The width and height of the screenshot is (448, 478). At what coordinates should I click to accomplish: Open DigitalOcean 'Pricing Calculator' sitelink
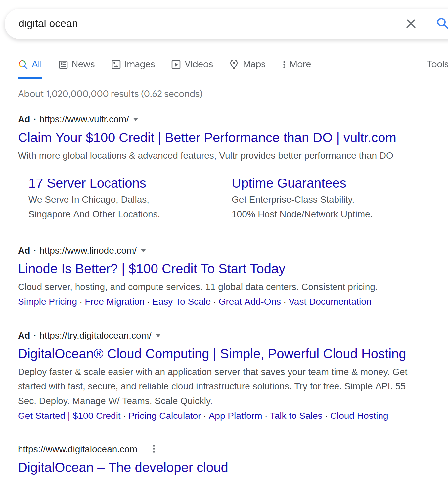[x=164, y=416]
